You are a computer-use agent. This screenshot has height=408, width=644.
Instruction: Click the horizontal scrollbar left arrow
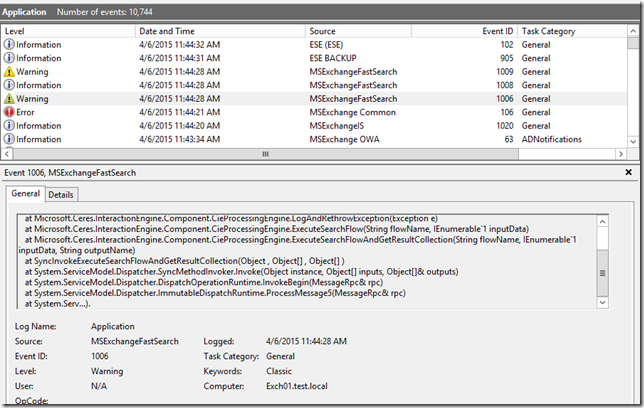pyautogui.click(x=7, y=154)
